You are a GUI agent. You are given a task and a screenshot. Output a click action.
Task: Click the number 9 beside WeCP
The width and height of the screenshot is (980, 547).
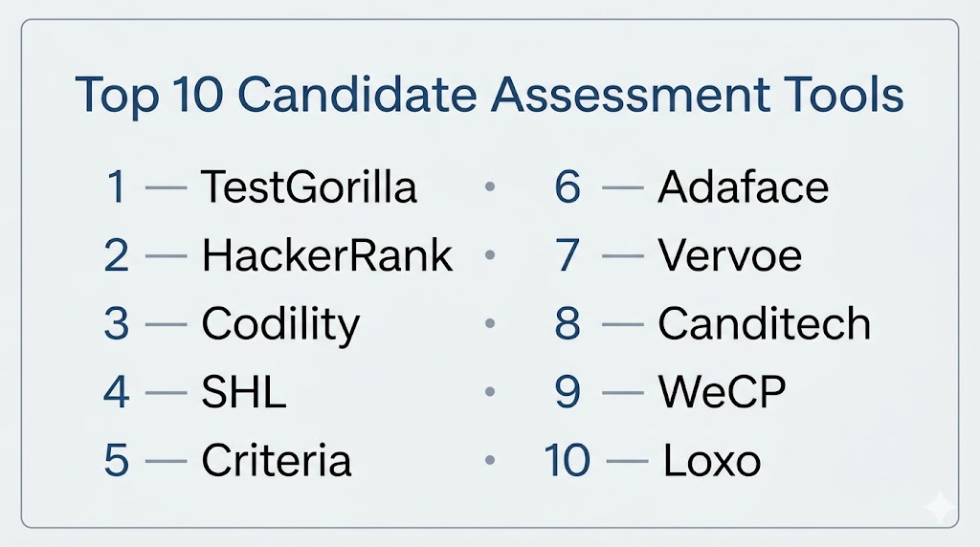point(568,393)
